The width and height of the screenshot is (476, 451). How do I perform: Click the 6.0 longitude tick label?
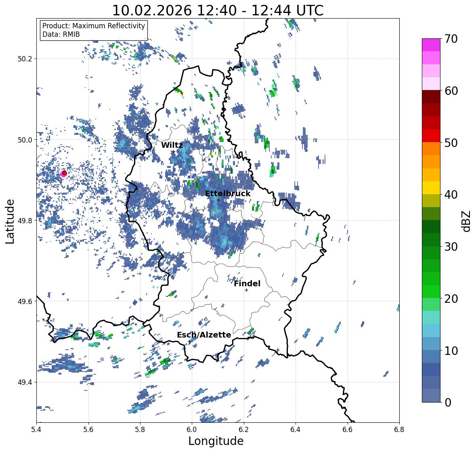[192, 429]
